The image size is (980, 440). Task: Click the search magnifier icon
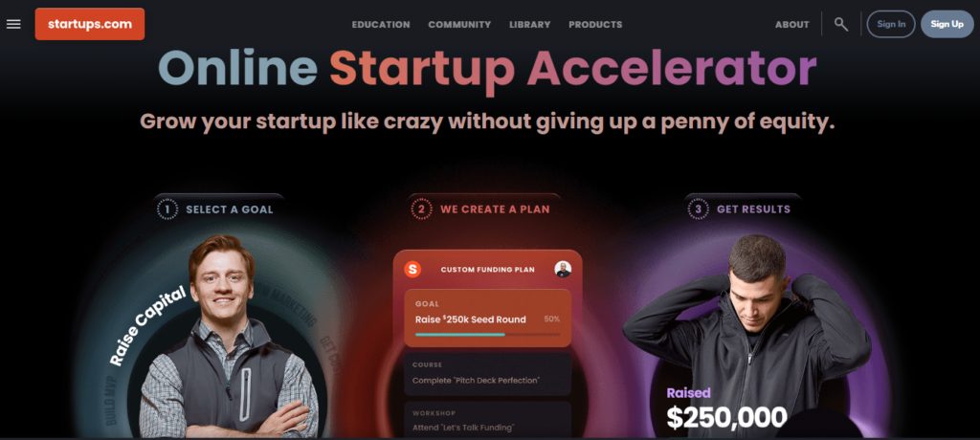tap(841, 24)
